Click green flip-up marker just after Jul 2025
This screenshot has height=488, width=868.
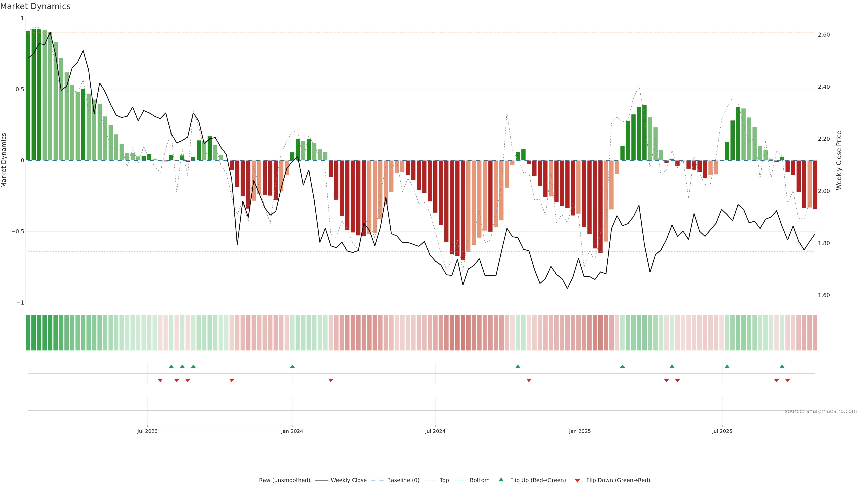click(x=727, y=366)
